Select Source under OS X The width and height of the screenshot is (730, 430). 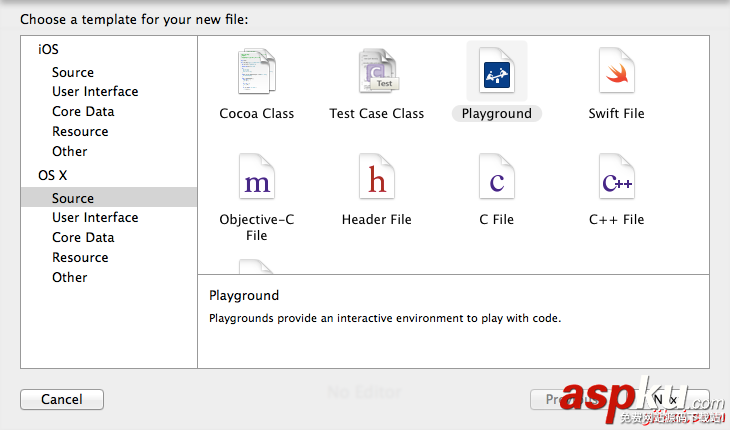pyautogui.click(x=109, y=197)
